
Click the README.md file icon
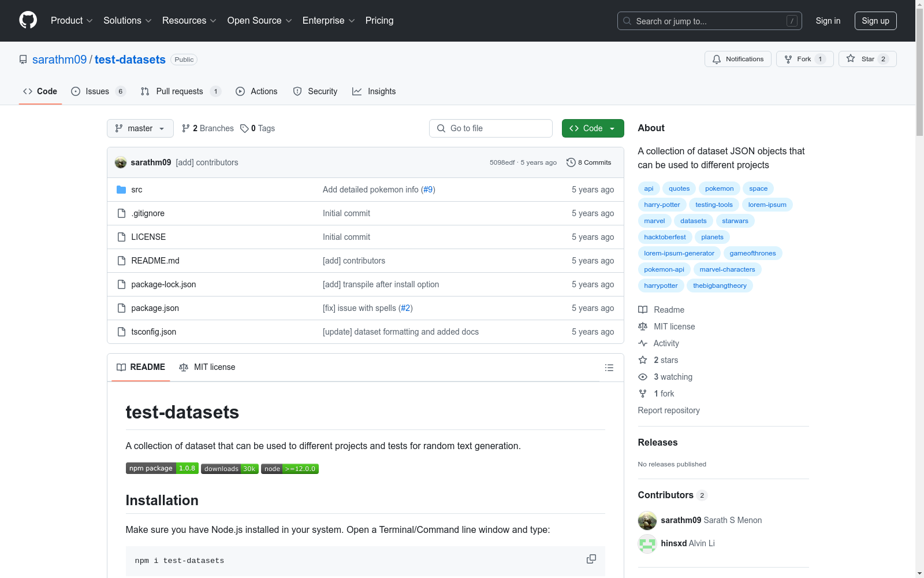pyautogui.click(x=121, y=261)
